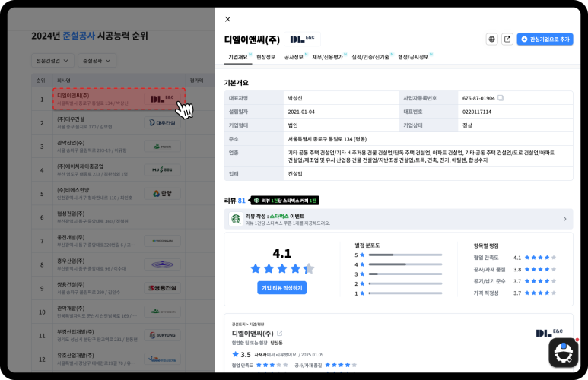The image size is (588, 380).
Task: Switch to 실적/인증/신기술 tab
Action: pos(370,57)
